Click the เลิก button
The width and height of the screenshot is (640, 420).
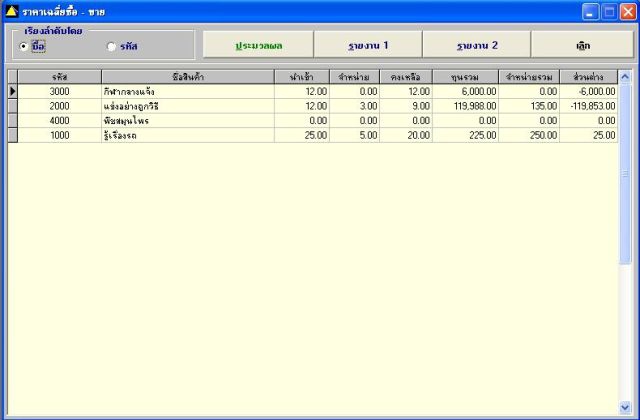coord(582,45)
